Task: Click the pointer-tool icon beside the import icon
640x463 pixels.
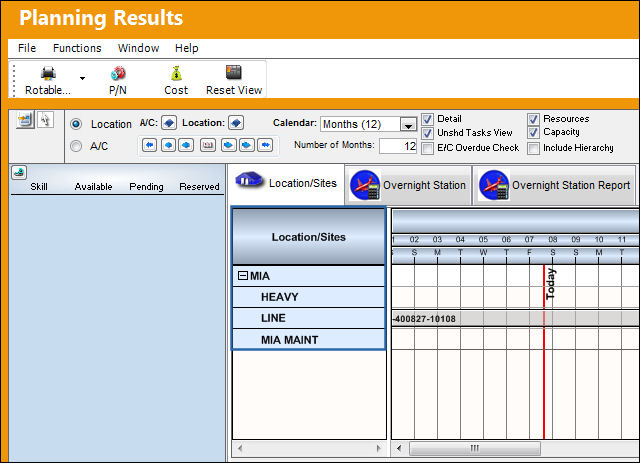Action: (x=45, y=120)
